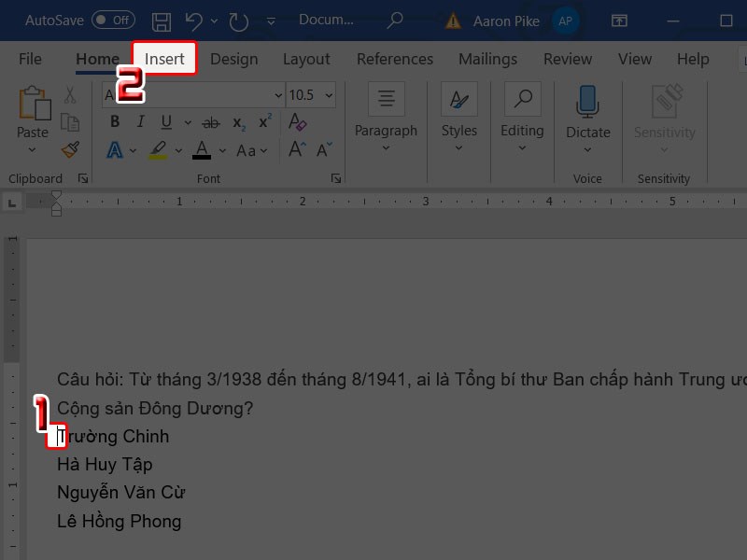Screen dimensions: 747x560
Task: Toggle AutoSave off switch
Action: [112, 20]
